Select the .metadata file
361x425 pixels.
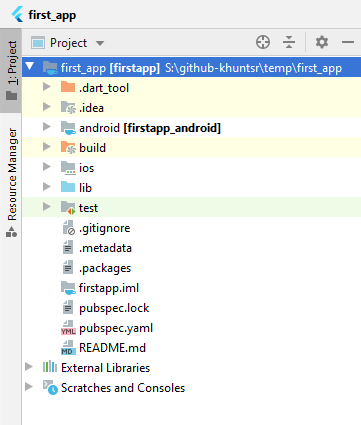point(105,248)
